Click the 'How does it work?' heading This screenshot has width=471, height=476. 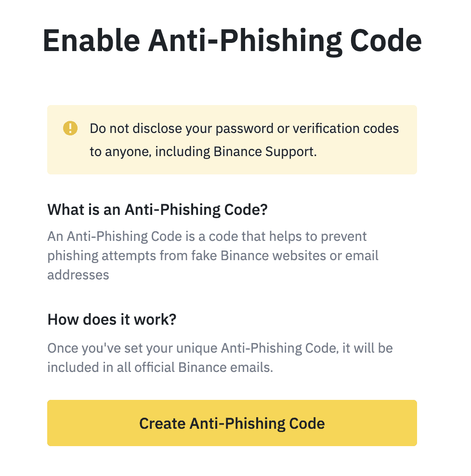coord(112,319)
